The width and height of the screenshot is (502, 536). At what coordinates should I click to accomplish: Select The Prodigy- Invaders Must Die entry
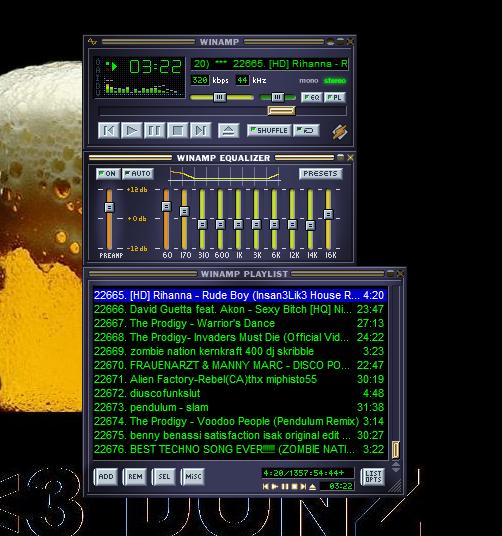239,337
